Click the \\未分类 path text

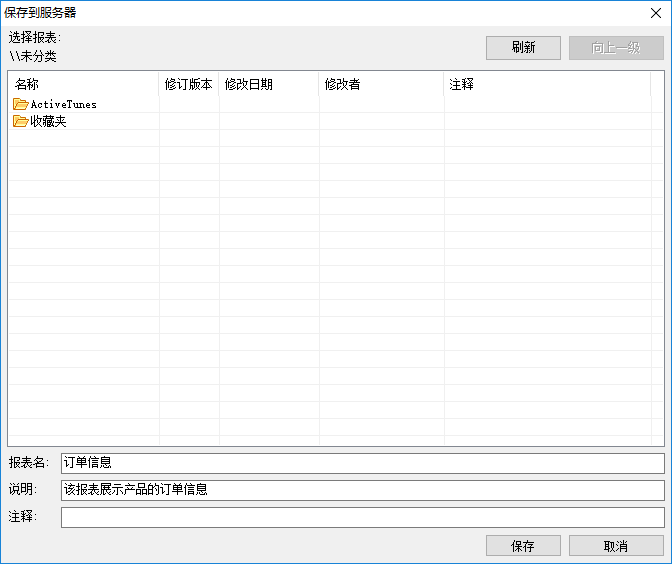[33, 56]
